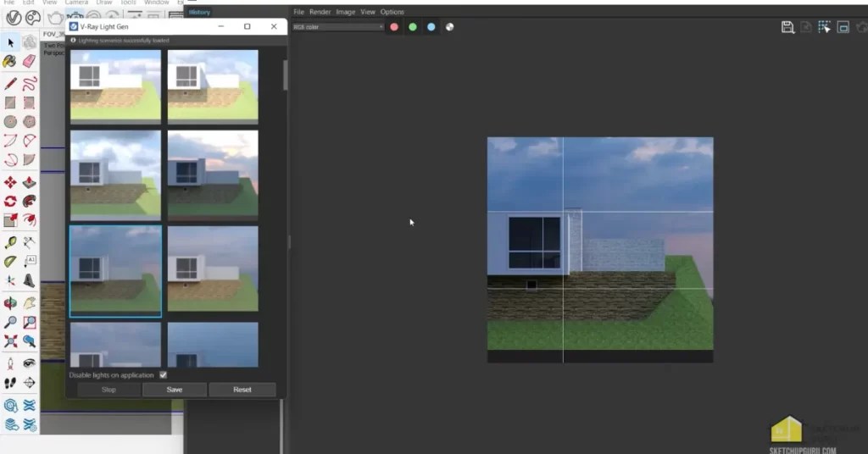Choose the third row right lighting thumbnail

(213, 269)
